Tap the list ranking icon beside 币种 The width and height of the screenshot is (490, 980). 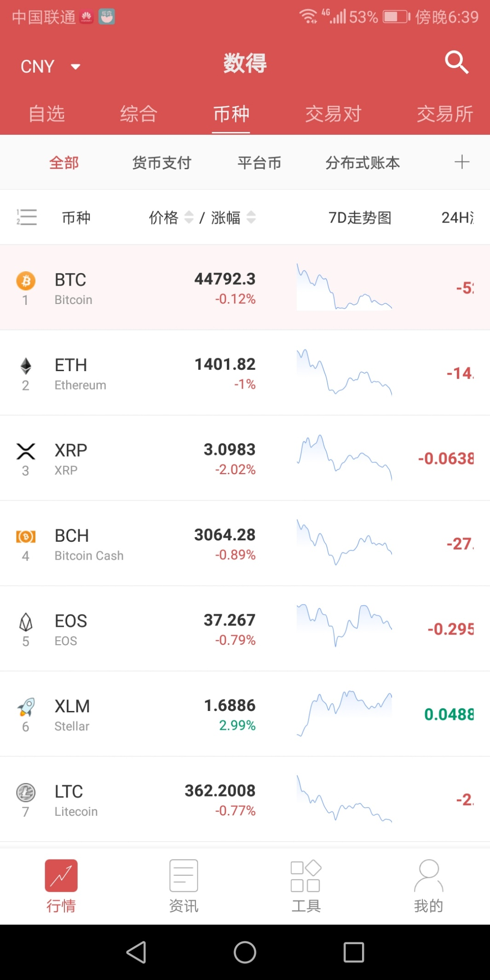pos(26,217)
